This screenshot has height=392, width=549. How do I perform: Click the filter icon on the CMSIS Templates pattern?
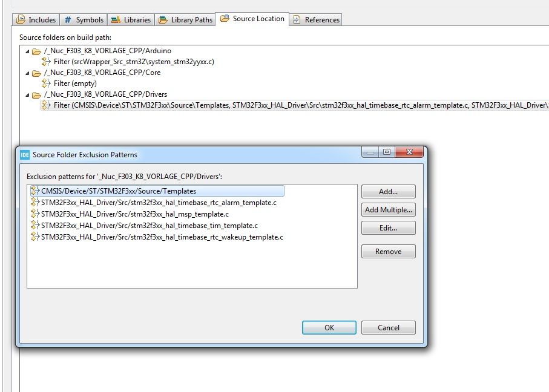pyautogui.click(x=34, y=191)
